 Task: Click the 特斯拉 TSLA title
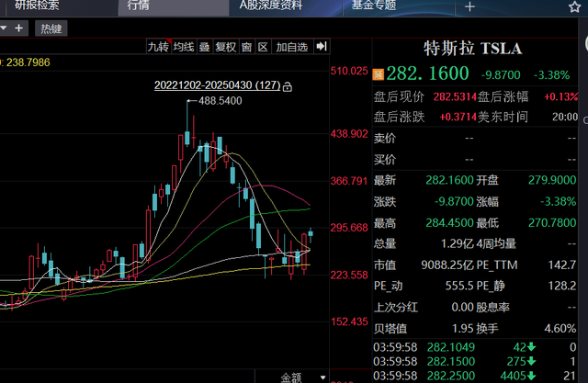coord(472,49)
